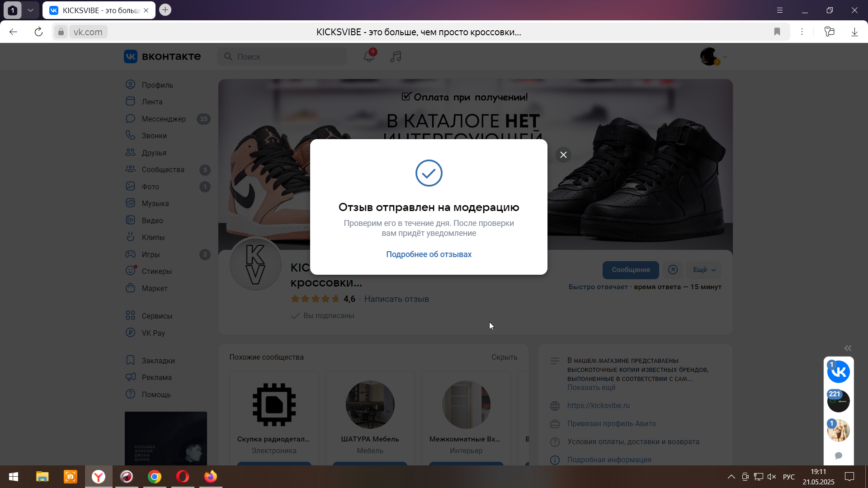
Task: Open Скупка радиодеталей community card
Action: point(274,418)
